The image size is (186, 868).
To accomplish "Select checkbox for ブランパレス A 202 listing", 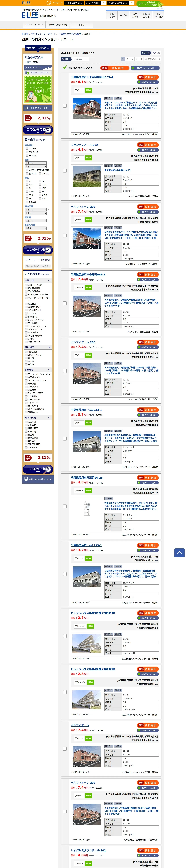I will pyautogui.click(x=65, y=171).
